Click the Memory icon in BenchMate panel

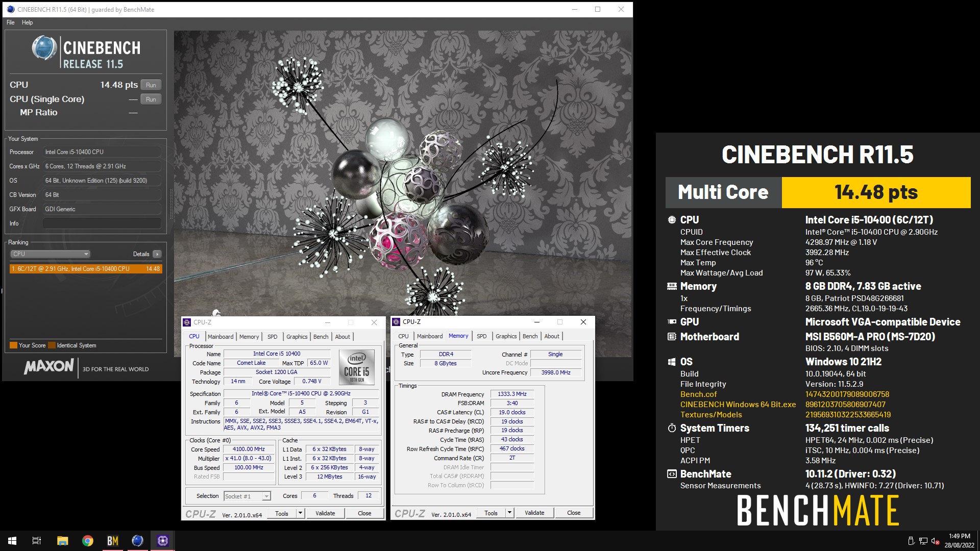(672, 287)
